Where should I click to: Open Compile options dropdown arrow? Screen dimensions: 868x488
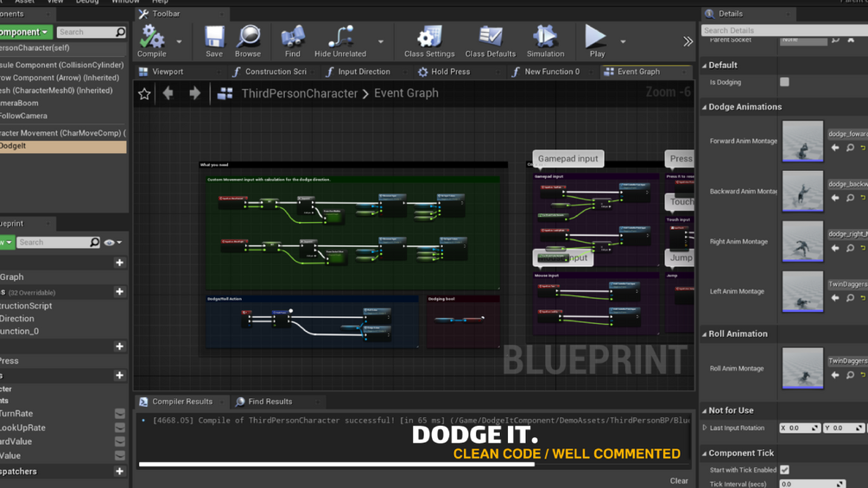pos(179,41)
